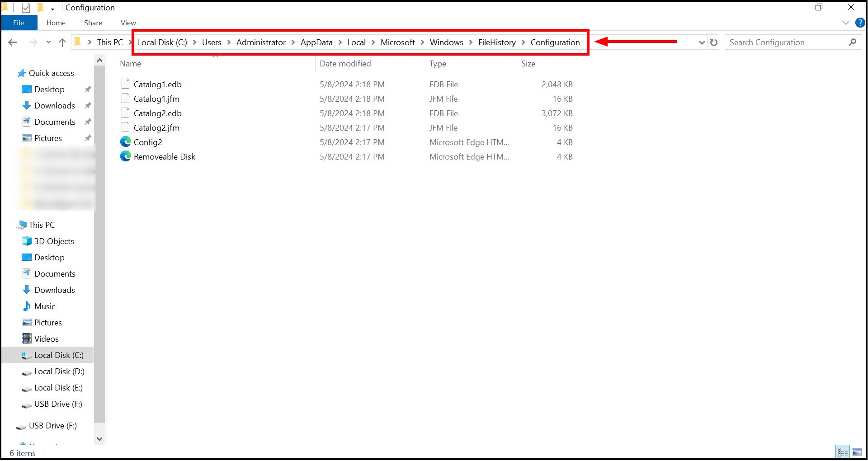
Task: Open pinned Desktop under Quick access
Action: point(49,89)
